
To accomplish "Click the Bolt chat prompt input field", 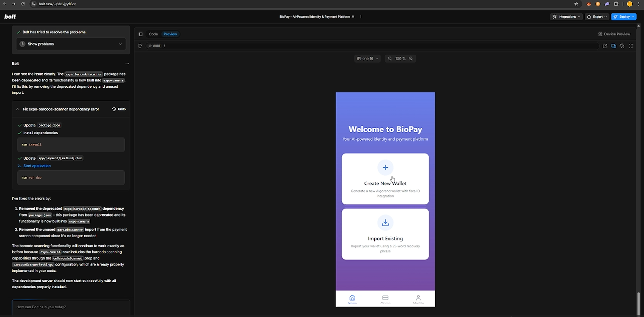I will tap(71, 307).
